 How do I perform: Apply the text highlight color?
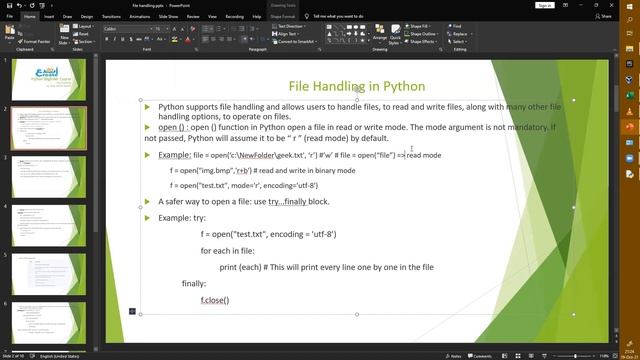175,40
